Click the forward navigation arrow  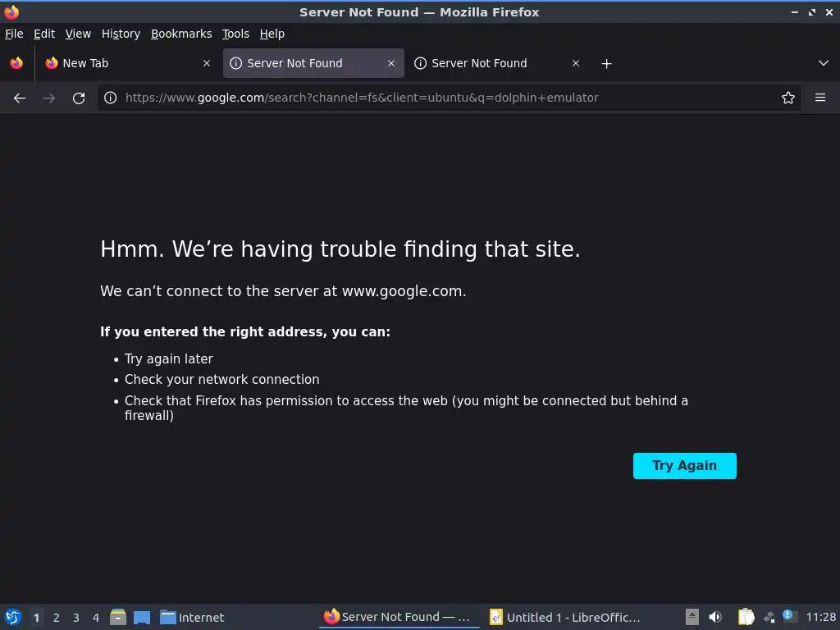coord(48,98)
